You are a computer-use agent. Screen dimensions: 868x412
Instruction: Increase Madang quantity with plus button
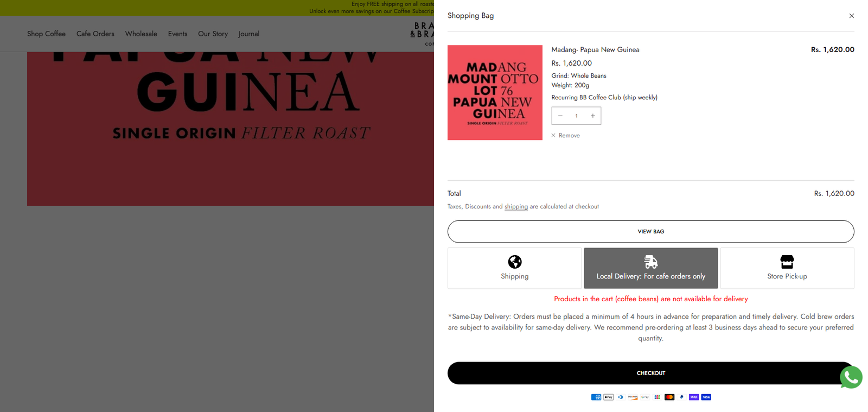(592, 116)
